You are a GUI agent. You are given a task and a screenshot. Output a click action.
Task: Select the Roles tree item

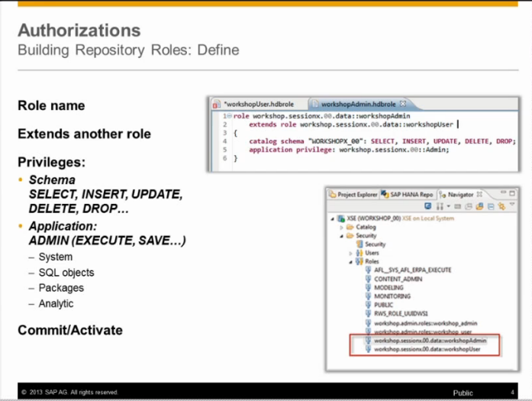372,261
